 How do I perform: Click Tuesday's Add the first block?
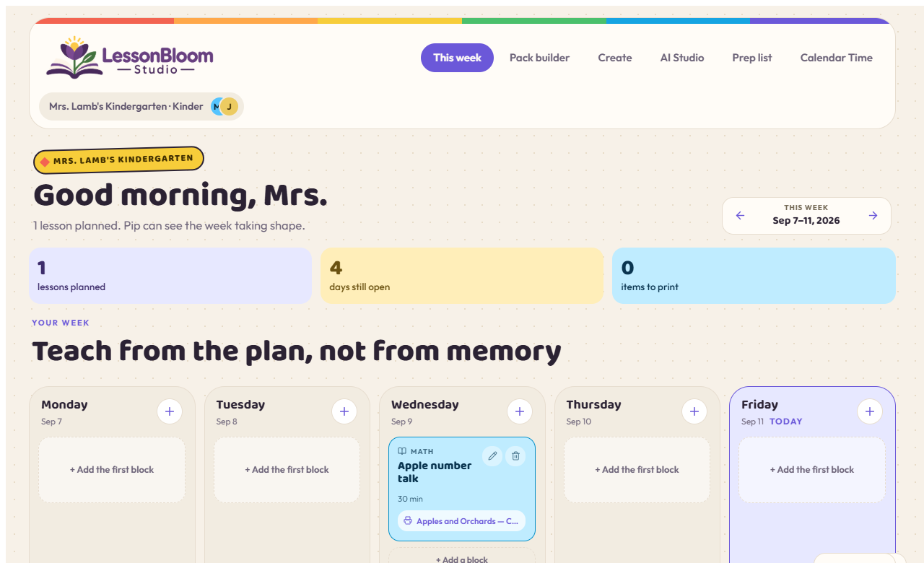pos(287,470)
